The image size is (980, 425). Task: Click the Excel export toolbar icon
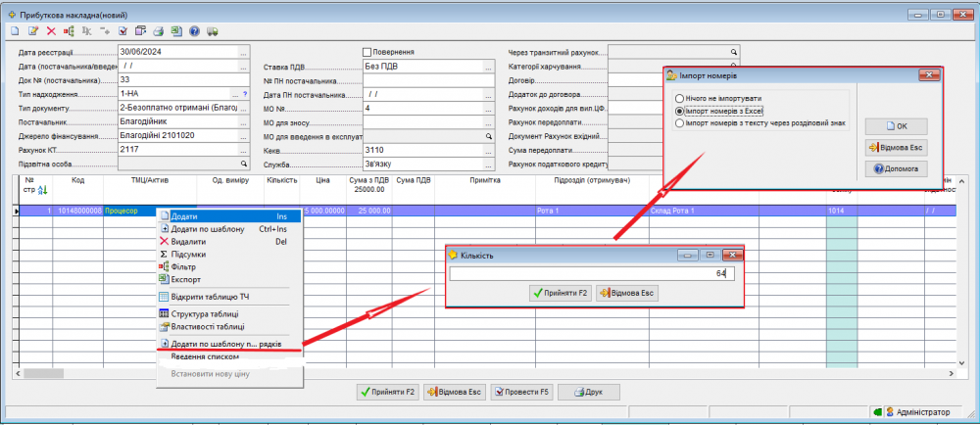point(176,30)
